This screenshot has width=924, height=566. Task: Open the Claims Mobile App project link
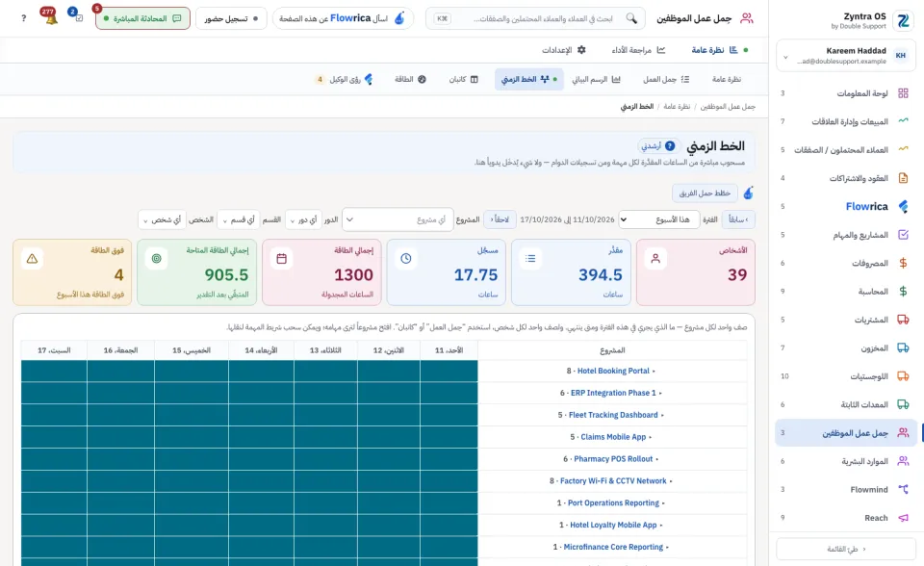point(613,437)
